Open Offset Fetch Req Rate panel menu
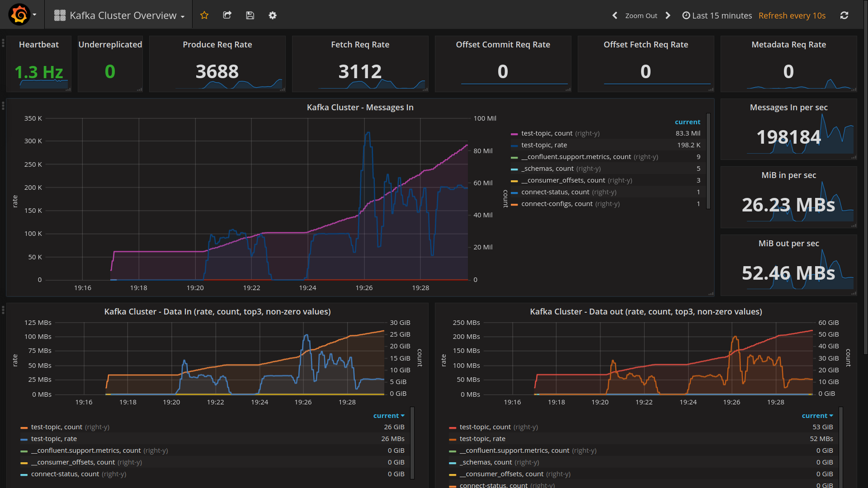The image size is (868, 488). coord(646,44)
